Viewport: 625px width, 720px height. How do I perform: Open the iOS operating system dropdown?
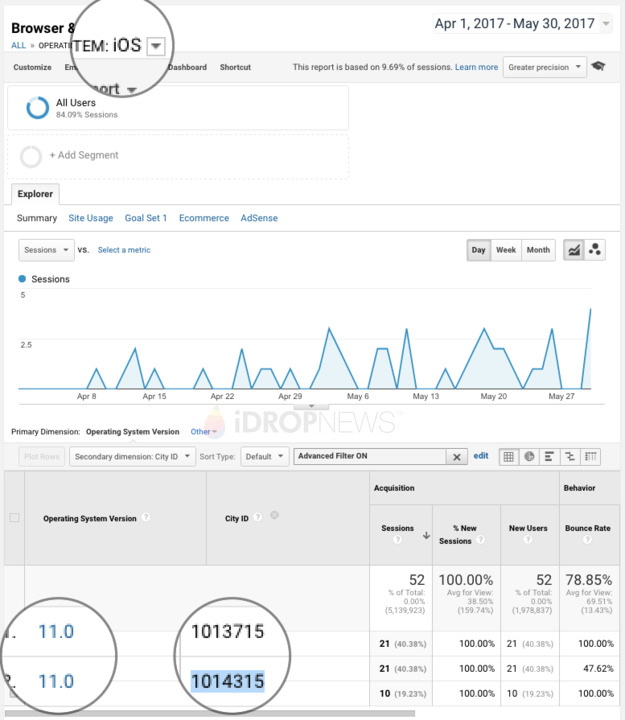tap(156, 46)
